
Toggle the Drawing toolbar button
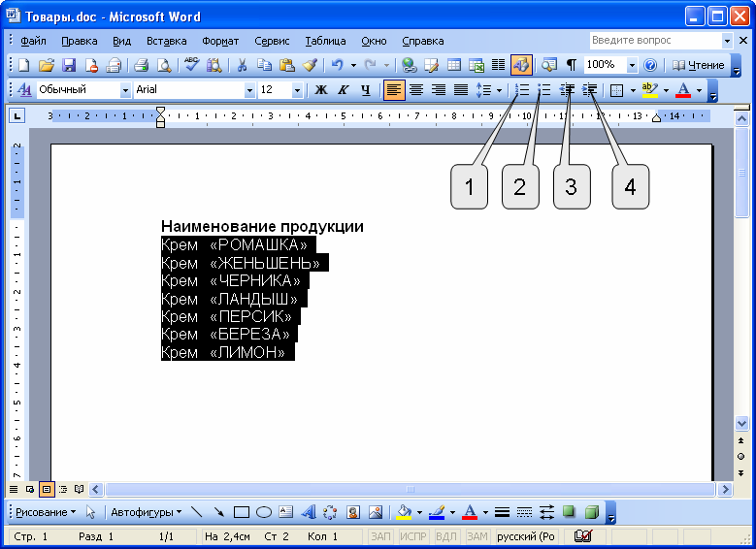[x=521, y=65]
